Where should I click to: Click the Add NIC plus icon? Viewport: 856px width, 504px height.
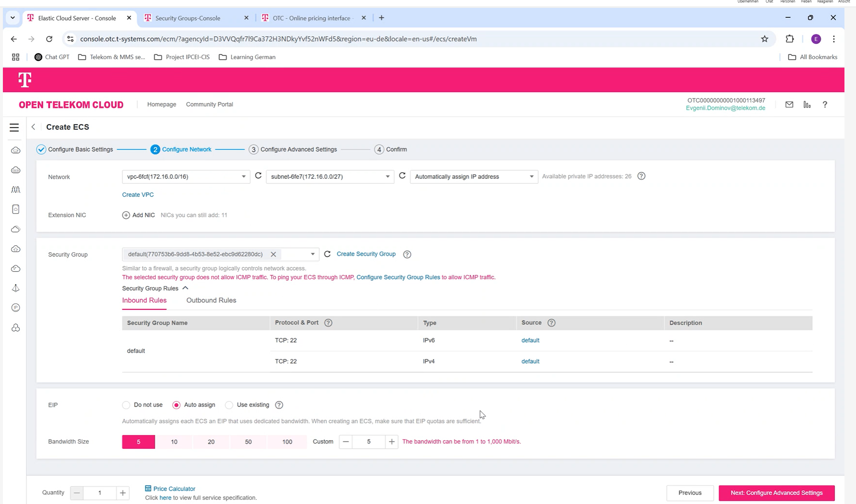point(126,215)
